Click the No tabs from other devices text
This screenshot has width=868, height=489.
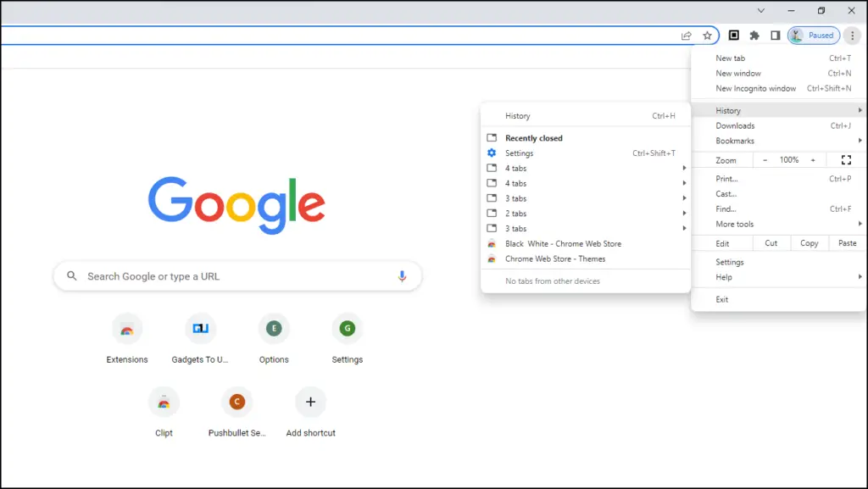tap(553, 281)
